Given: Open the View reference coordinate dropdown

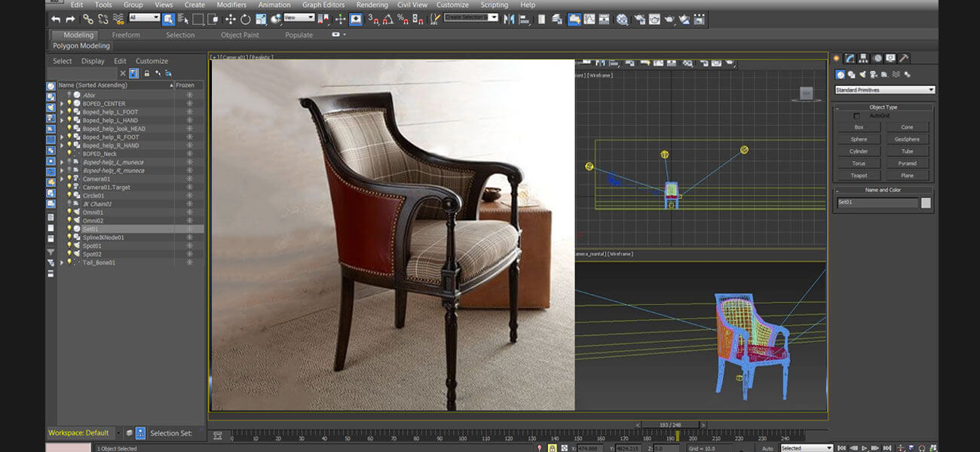Looking at the screenshot, I should [x=299, y=17].
